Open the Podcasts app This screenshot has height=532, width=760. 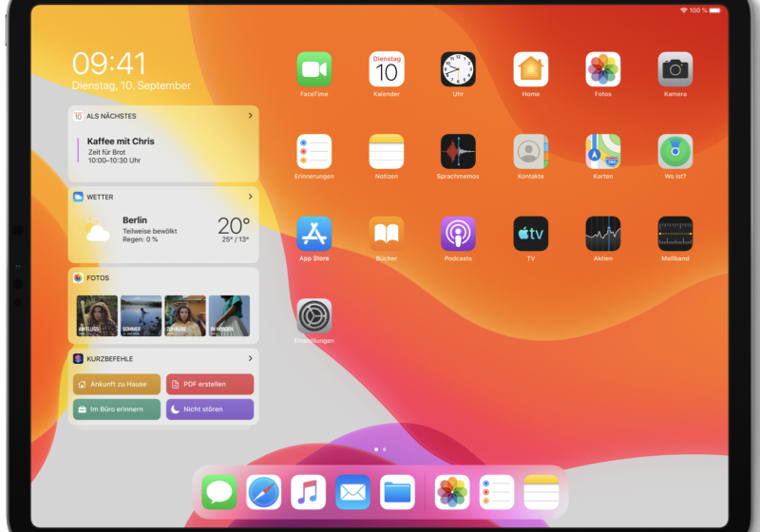tap(458, 234)
